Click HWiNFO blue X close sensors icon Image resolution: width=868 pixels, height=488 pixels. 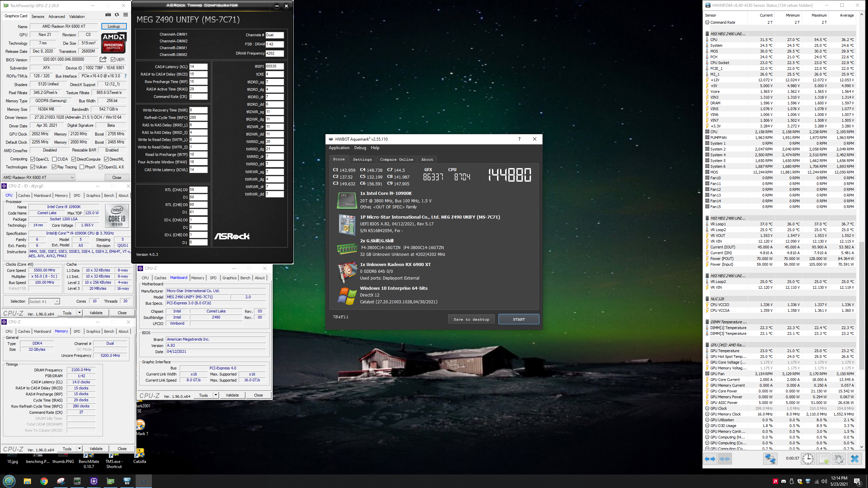854,459
